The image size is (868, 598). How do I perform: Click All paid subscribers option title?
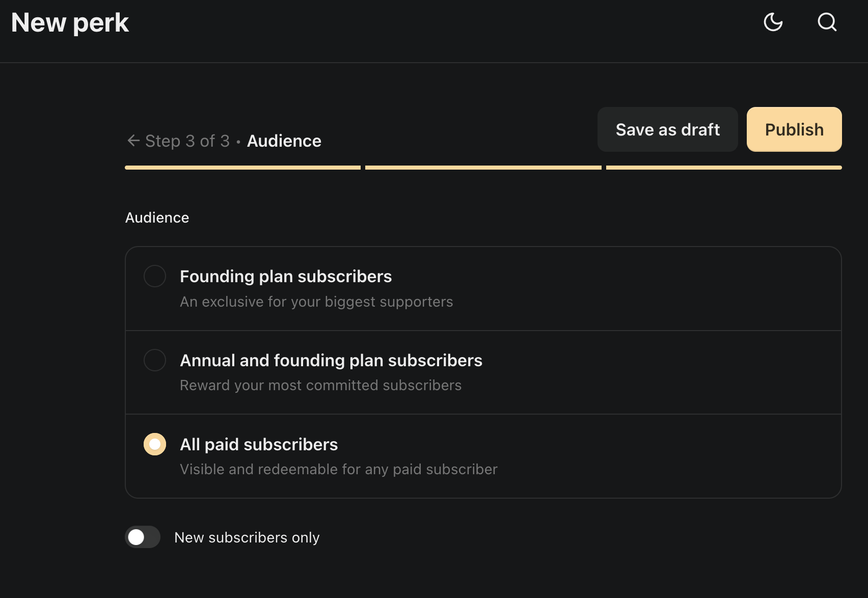pos(259,445)
